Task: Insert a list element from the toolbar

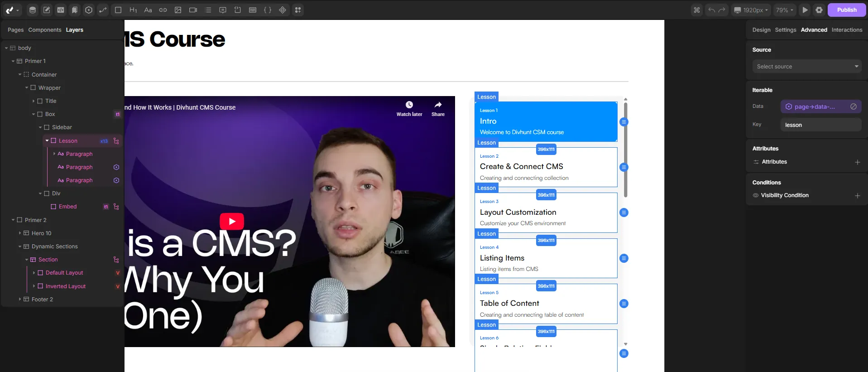Action: (208, 10)
